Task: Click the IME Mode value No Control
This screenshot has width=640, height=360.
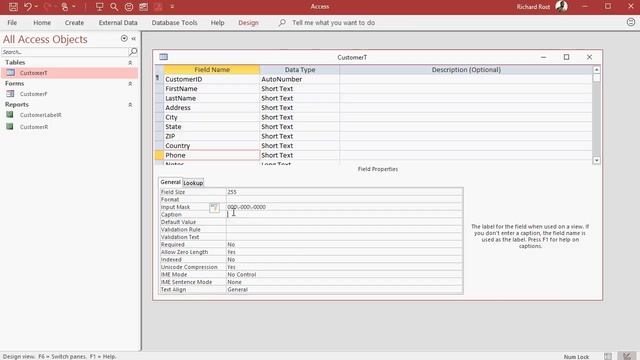Action: point(344,275)
